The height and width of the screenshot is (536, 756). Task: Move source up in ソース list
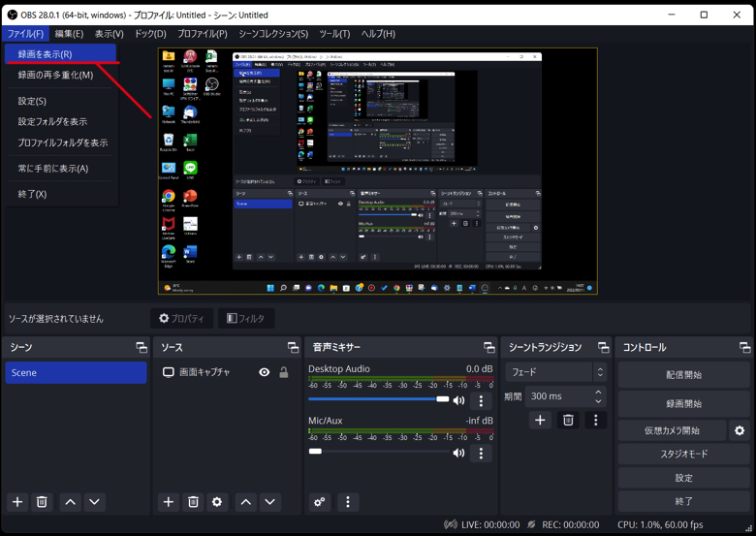(x=246, y=502)
